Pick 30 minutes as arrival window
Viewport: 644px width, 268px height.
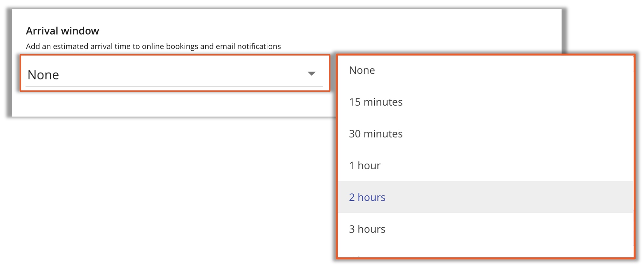[375, 134]
